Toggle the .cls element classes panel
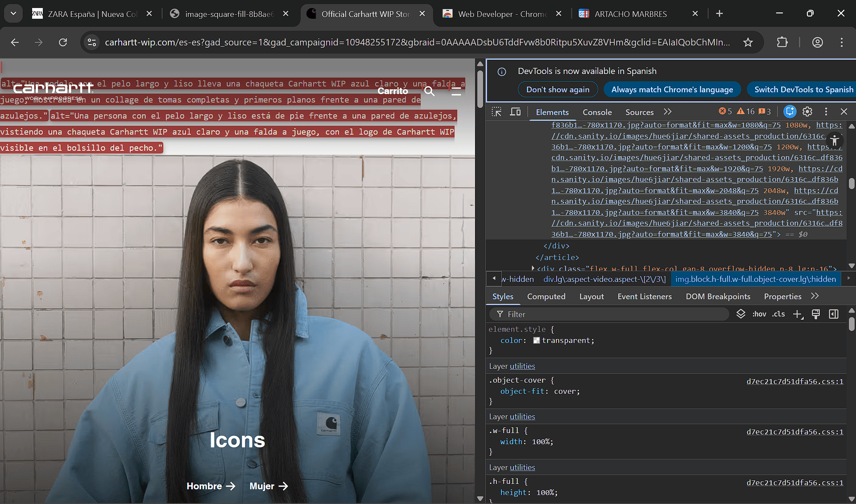 tap(779, 314)
